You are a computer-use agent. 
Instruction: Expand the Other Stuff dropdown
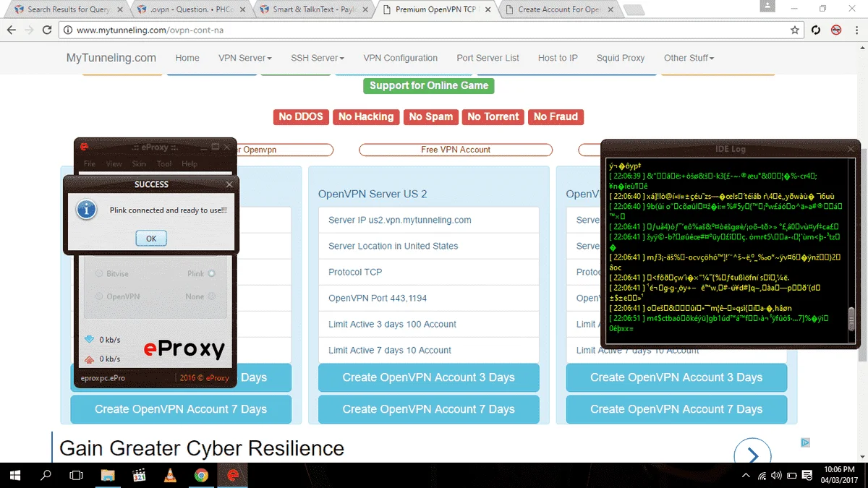click(x=689, y=58)
